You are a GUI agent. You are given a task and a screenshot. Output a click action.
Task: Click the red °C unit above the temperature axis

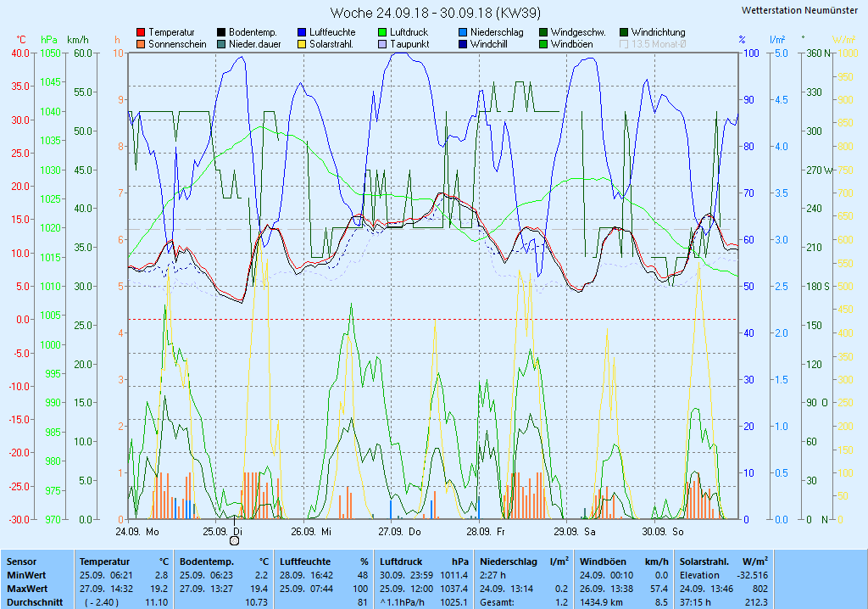coord(21,40)
